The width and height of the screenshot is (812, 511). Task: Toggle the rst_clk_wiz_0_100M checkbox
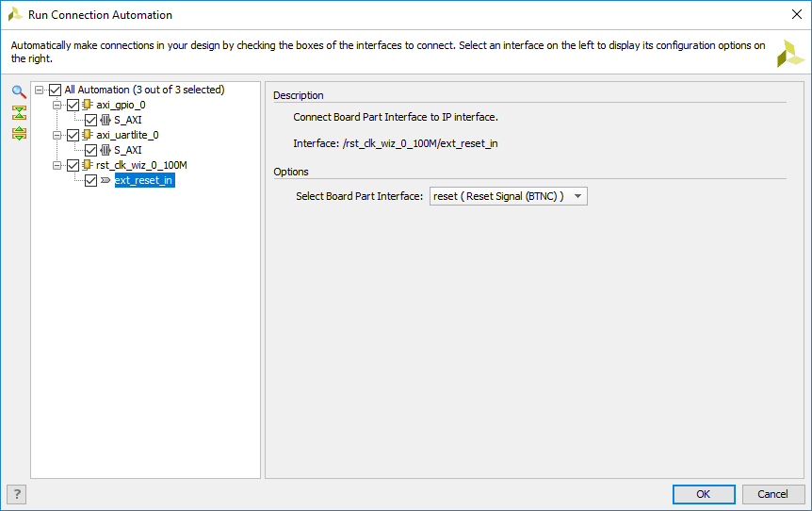[73, 165]
